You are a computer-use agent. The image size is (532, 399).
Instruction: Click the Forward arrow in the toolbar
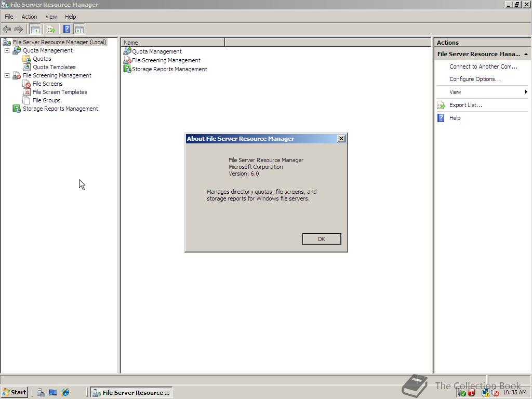[19, 30]
